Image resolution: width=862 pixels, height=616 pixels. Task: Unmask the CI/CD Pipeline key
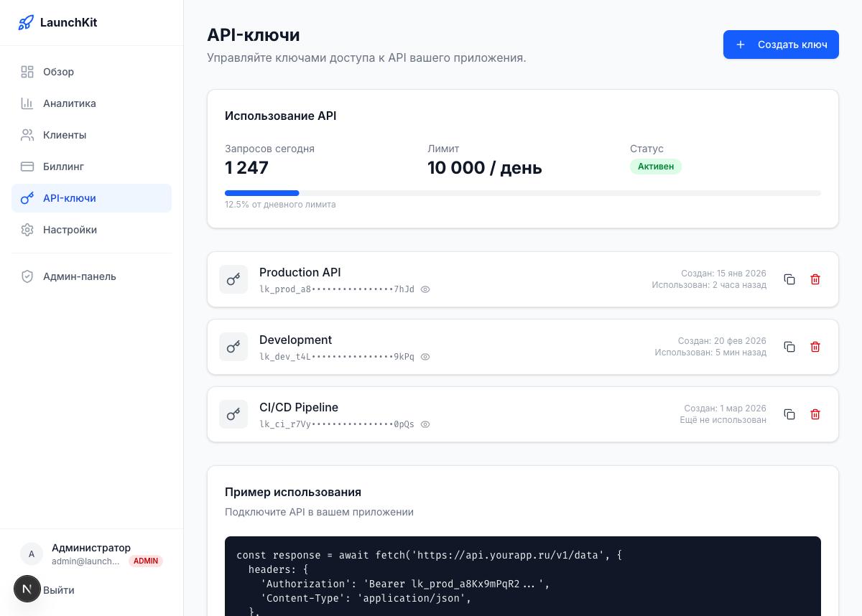click(x=425, y=424)
